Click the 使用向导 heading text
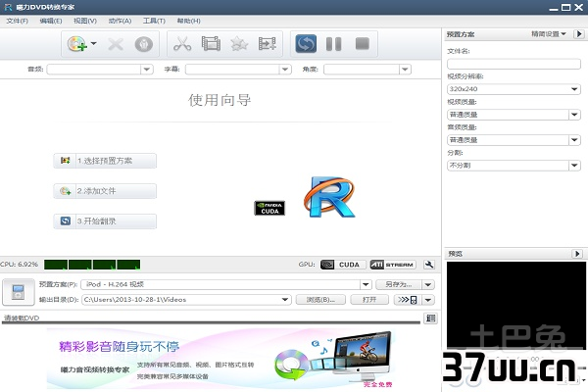Screen dimensions: 588x392 (220, 100)
